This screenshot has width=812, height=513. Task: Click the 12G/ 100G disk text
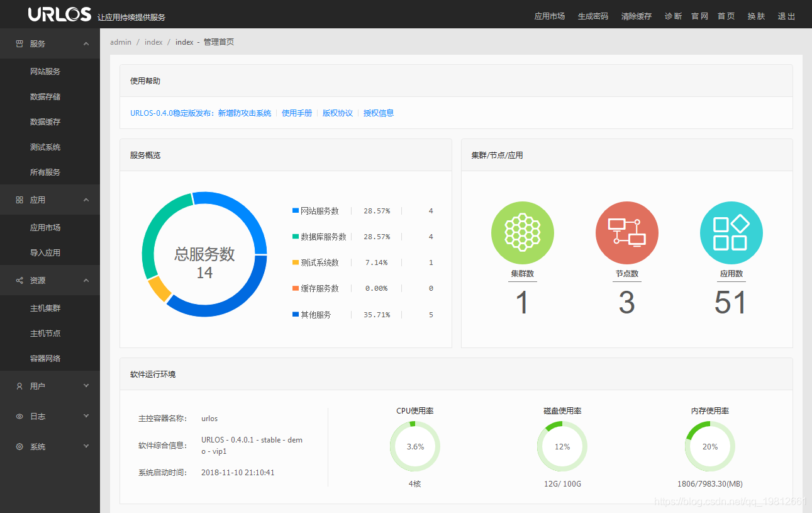click(x=562, y=484)
